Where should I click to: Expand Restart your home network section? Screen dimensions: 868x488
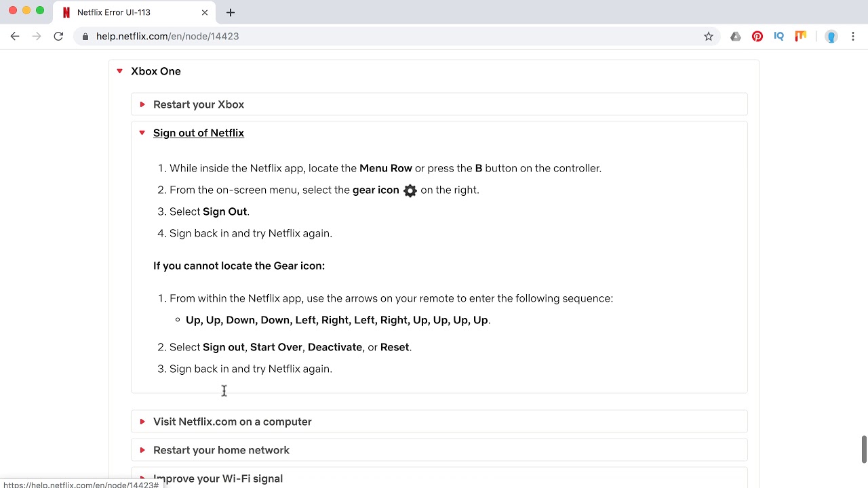439,450
